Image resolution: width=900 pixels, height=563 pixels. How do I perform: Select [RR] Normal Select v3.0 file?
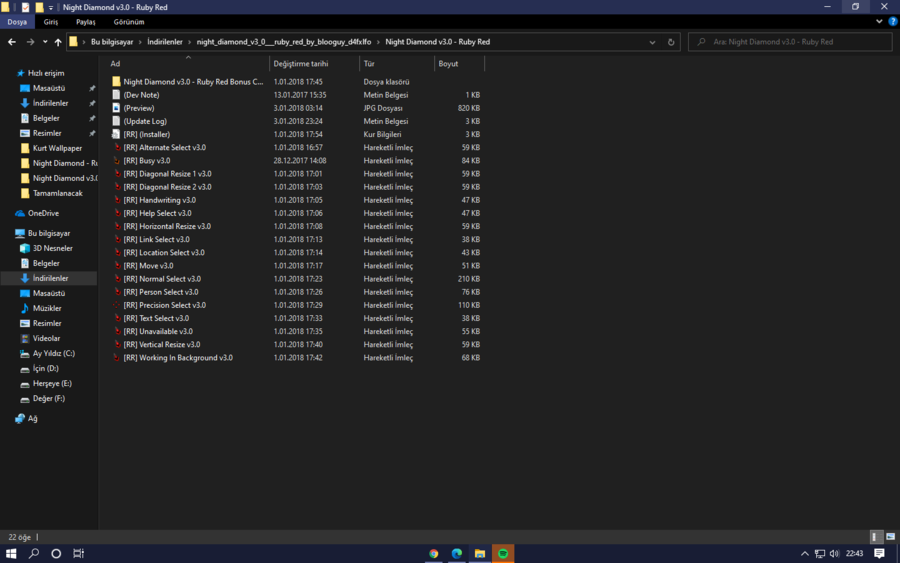(162, 279)
